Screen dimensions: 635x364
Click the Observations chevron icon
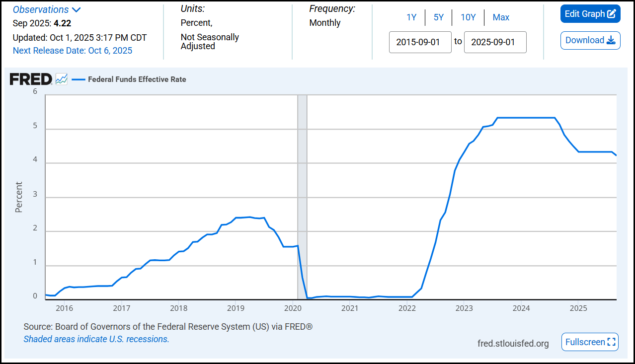click(77, 9)
